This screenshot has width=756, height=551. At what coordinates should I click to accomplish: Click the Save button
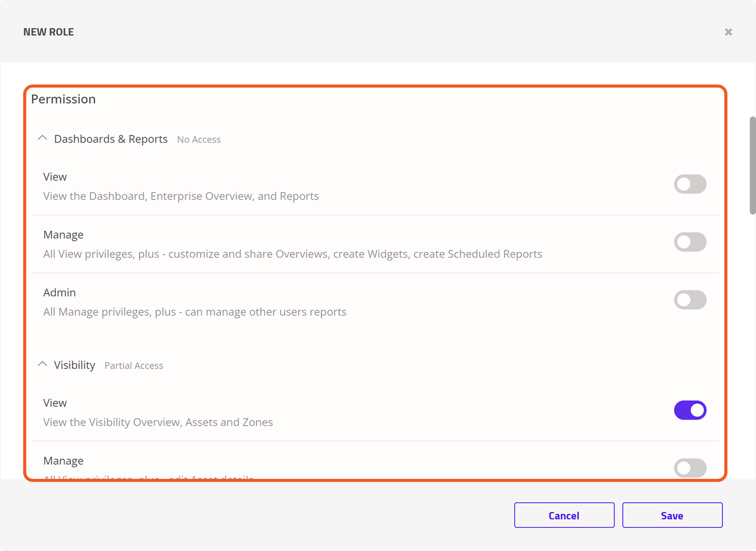click(672, 515)
